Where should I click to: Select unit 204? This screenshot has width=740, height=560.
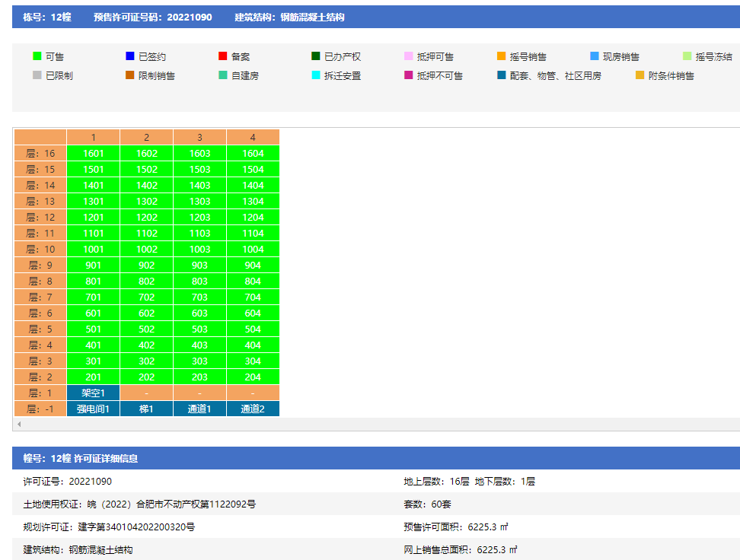tap(253, 377)
